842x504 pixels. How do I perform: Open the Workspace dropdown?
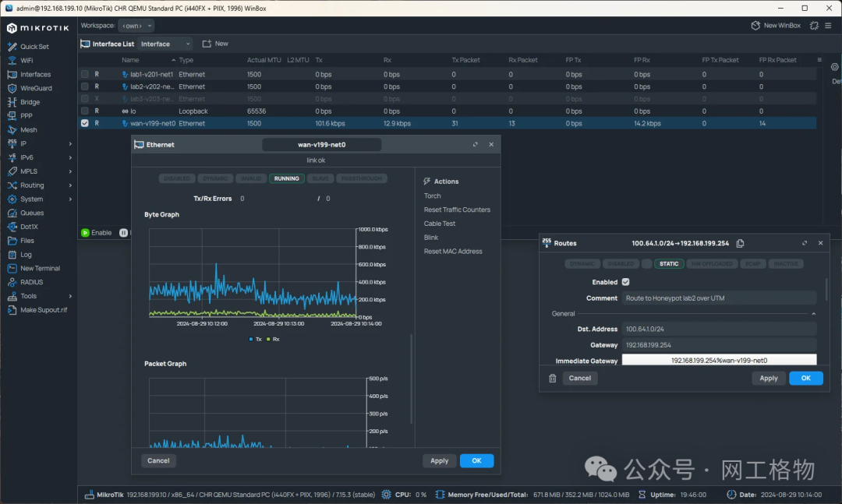pos(137,26)
